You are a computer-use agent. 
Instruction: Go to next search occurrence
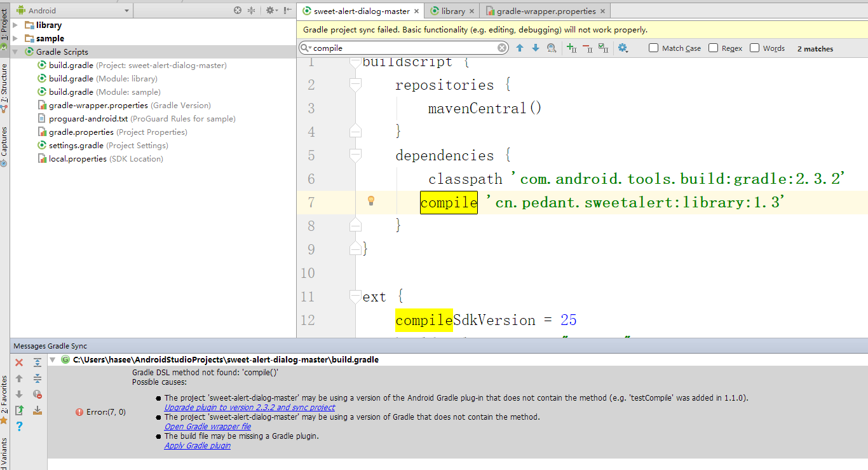coord(535,48)
